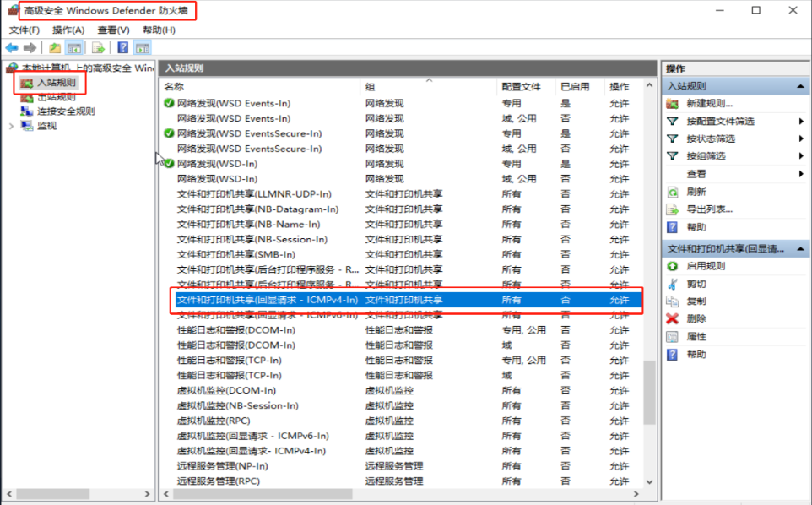Click the rules list scroll-down arrow

click(649, 482)
